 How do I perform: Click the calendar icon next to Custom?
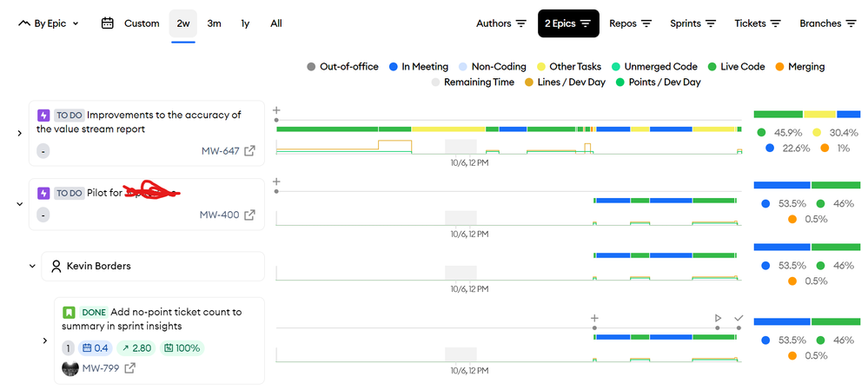[108, 23]
